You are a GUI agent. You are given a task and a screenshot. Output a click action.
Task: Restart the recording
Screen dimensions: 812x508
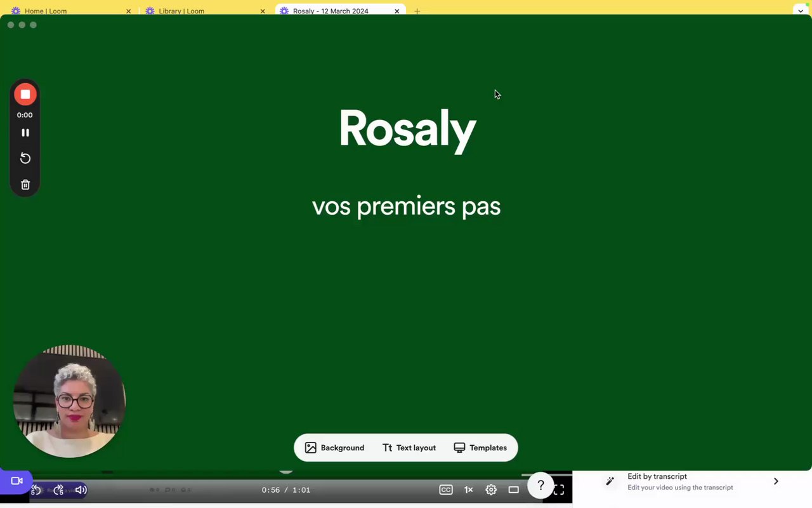pos(25,158)
